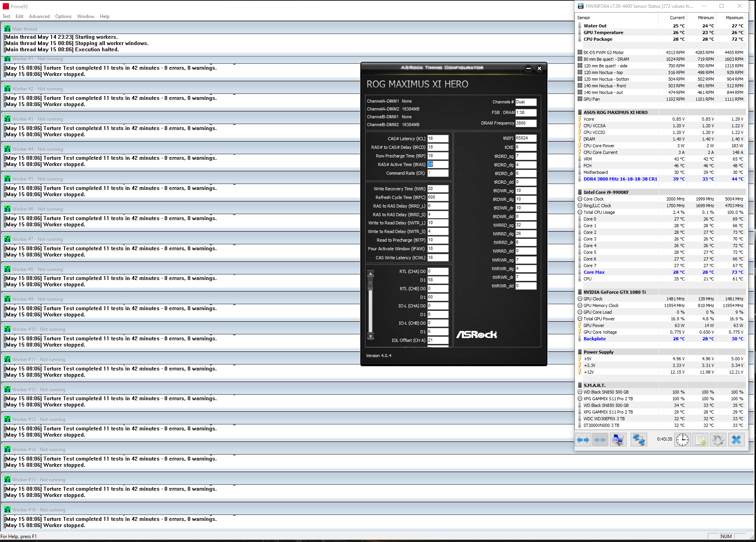Click scroll-down arrow in ASRock RTL section
Screen dimensions: 756x542
371,336
